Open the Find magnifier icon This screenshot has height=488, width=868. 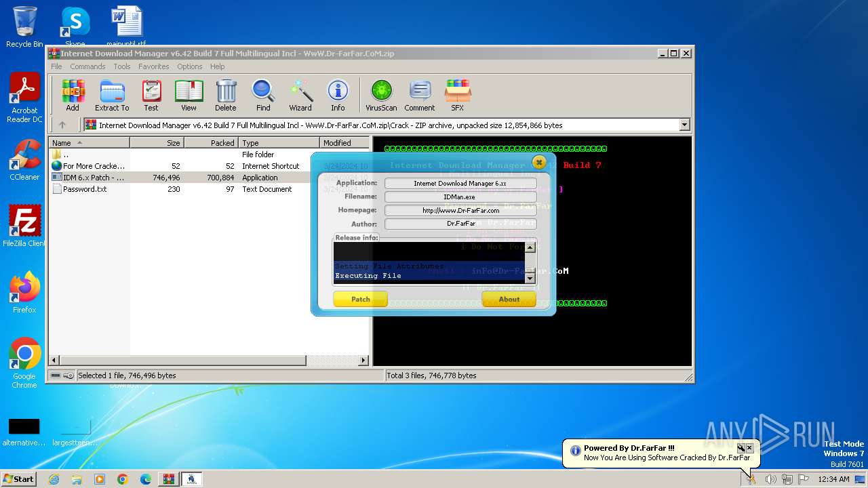tap(263, 96)
